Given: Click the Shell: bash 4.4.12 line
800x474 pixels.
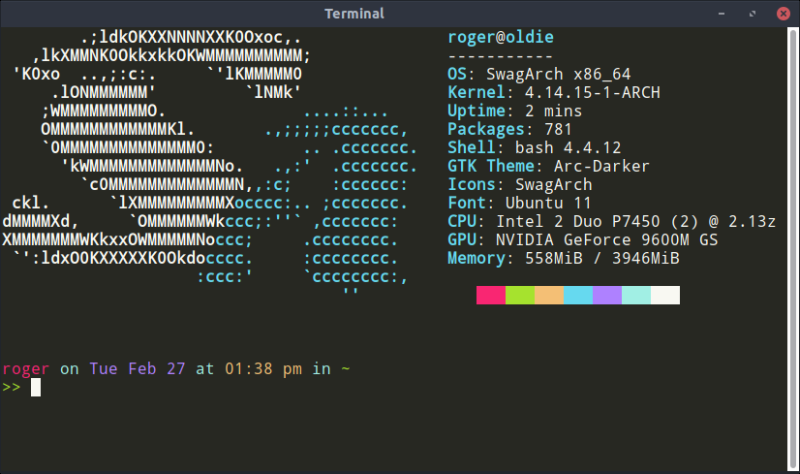Looking at the screenshot, I should pos(534,147).
